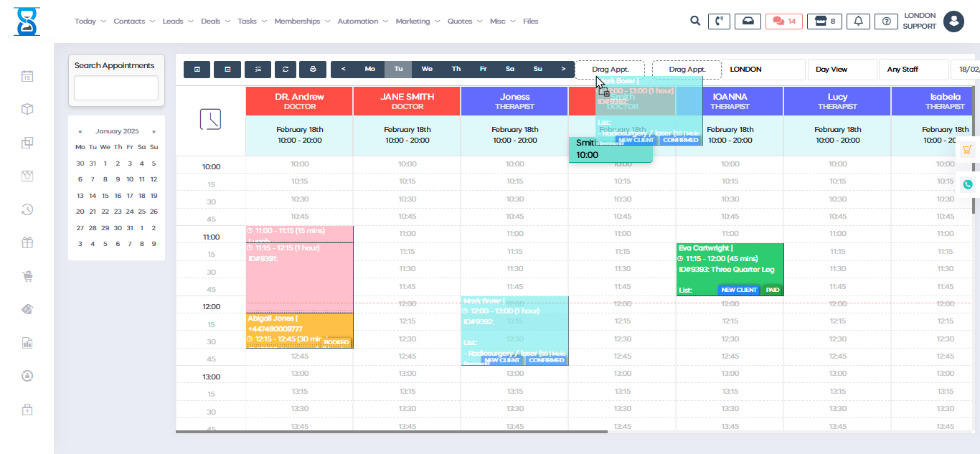Click the gift icon in left sidebar
This screenshot has height=454, width=980.
(27, 242)
